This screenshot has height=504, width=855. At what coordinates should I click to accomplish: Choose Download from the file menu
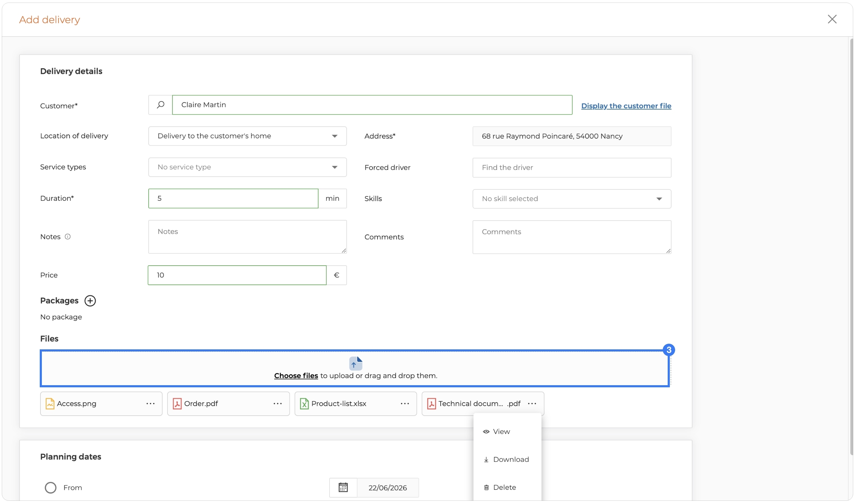(507, 460)
